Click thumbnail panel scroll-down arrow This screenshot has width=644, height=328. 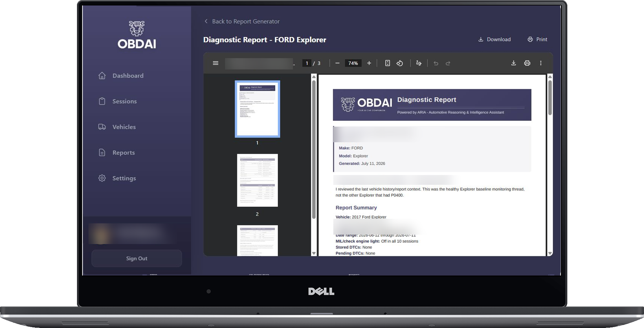[314, 253]
